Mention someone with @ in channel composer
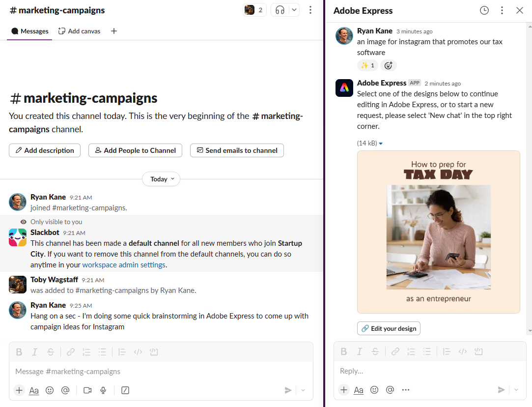The image size is (532, 407). 65,390
